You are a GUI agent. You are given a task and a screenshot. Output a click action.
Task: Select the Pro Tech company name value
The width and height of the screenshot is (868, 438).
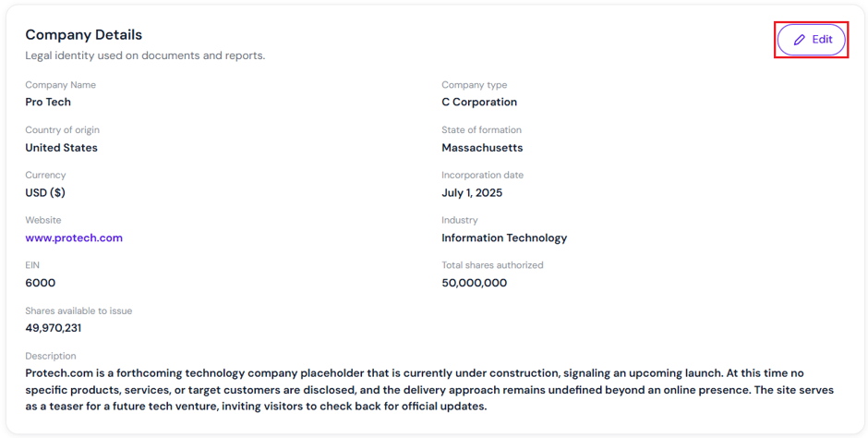click(x=48, y=102)
